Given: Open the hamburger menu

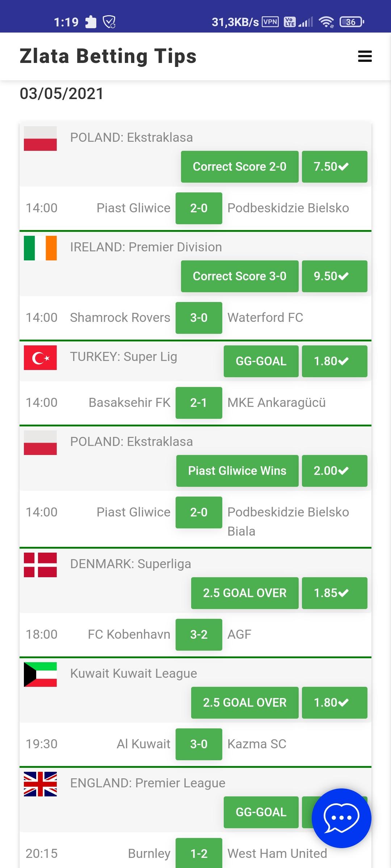Looking at the screenshot, I should coord(365,56).
